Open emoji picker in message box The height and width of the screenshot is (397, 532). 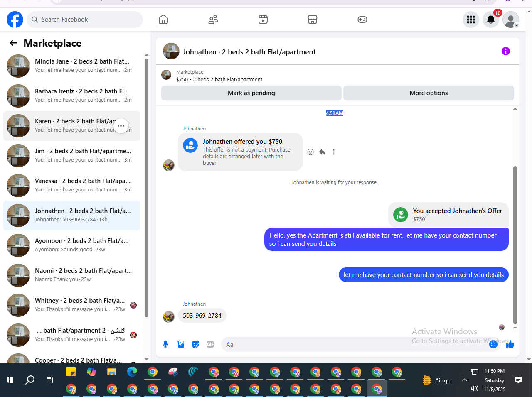click(493, 344)
